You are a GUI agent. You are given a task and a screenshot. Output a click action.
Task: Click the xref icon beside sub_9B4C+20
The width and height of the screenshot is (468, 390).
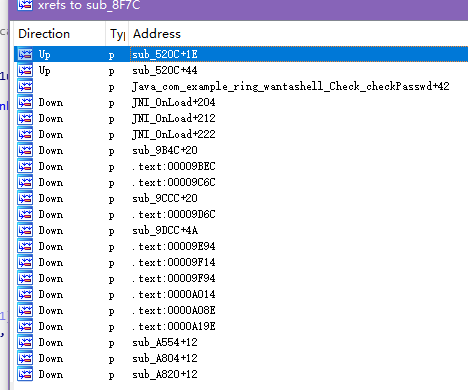click(25, 150)
